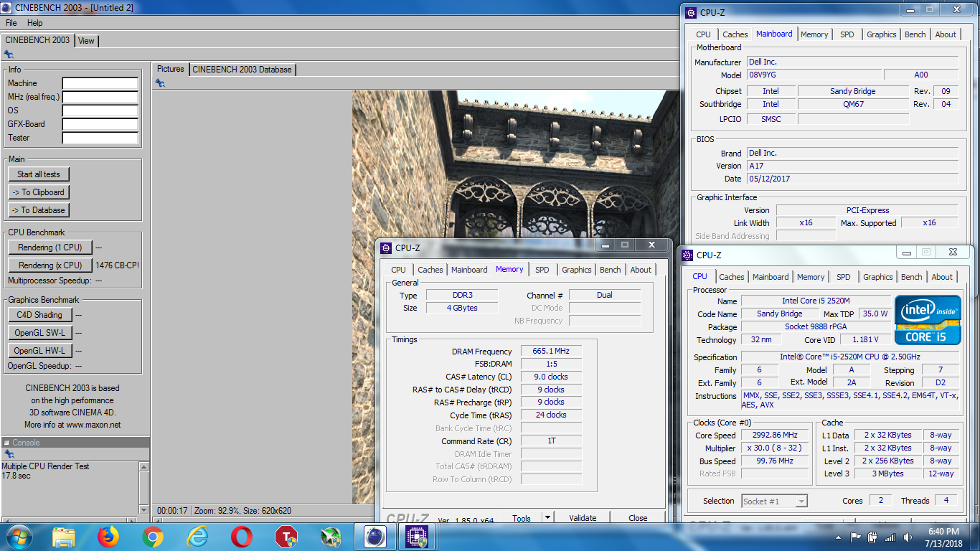Click the 1476 CB-CPU score text
Screen dimensions: 980x551
coord(117,265)
